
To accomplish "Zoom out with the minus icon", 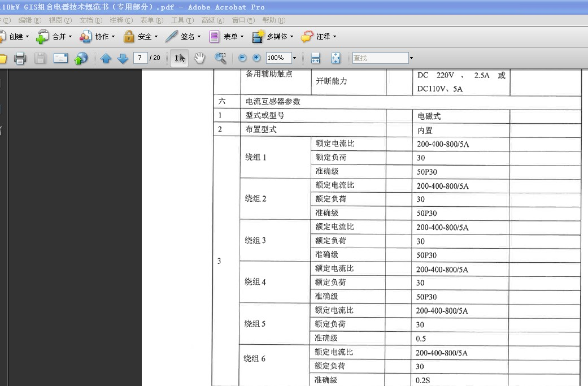I will (x=242, y=57).
